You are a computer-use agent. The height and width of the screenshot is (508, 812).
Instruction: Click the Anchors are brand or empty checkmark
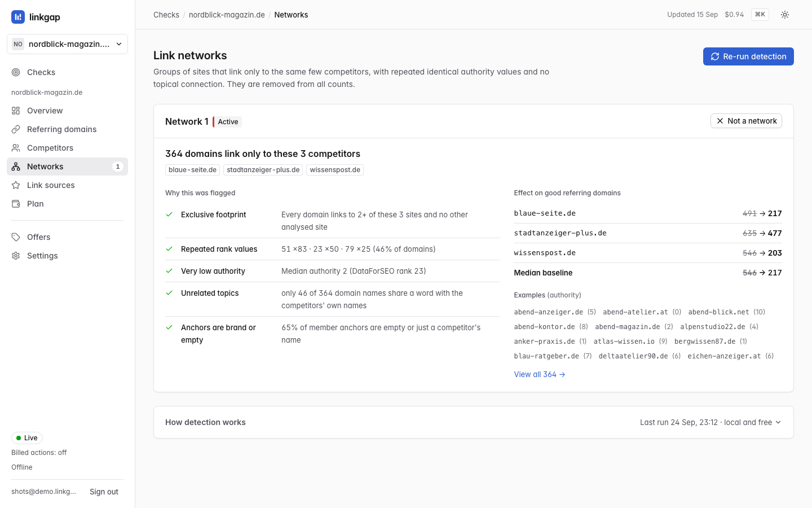pyautogui.click(x=169, y=327)
